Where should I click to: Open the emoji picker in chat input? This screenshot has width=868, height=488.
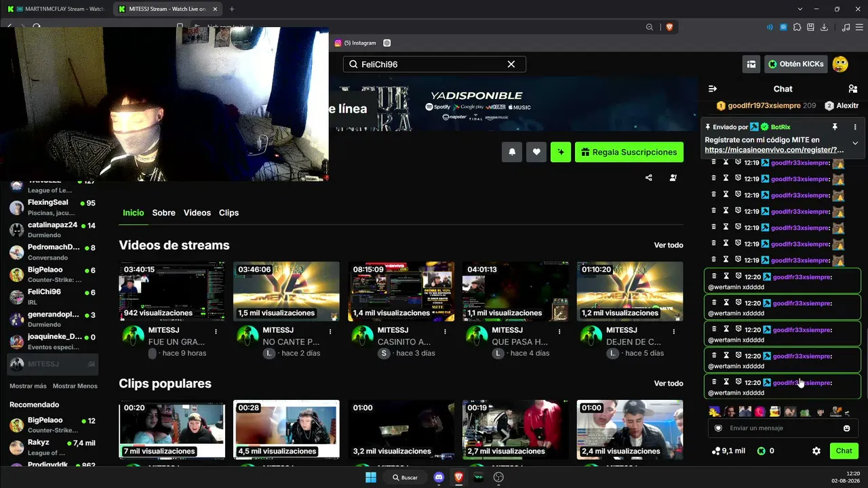[847, 428]
